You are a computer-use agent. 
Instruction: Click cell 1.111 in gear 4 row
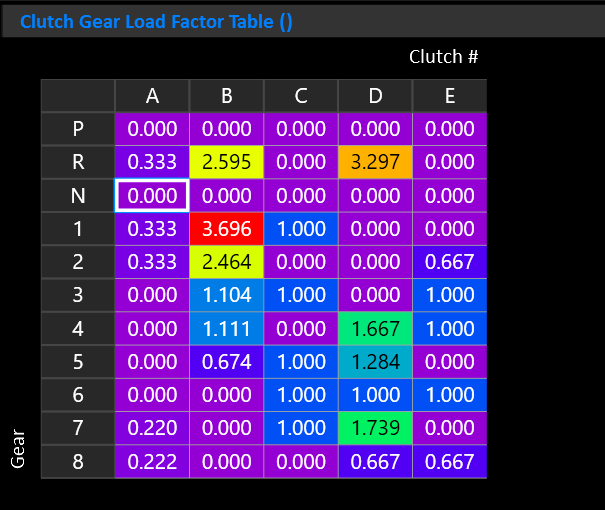226,329
